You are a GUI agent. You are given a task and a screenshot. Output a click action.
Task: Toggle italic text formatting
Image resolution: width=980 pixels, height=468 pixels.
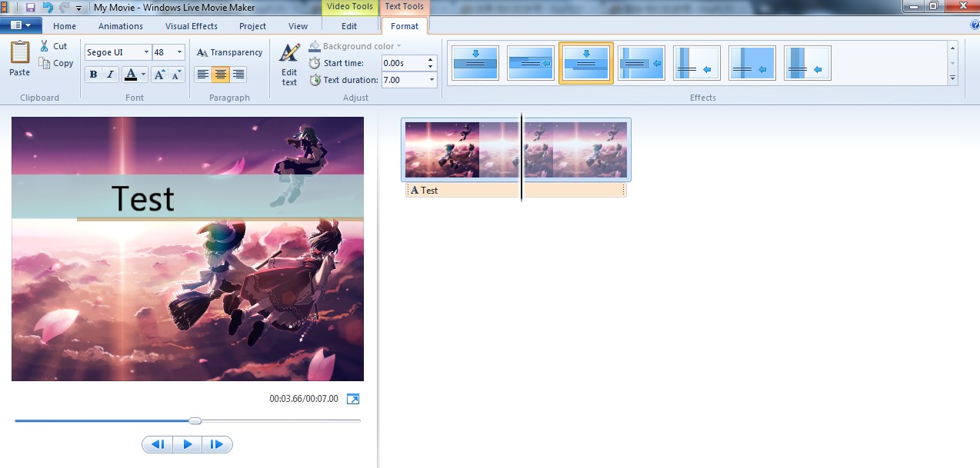110,75
